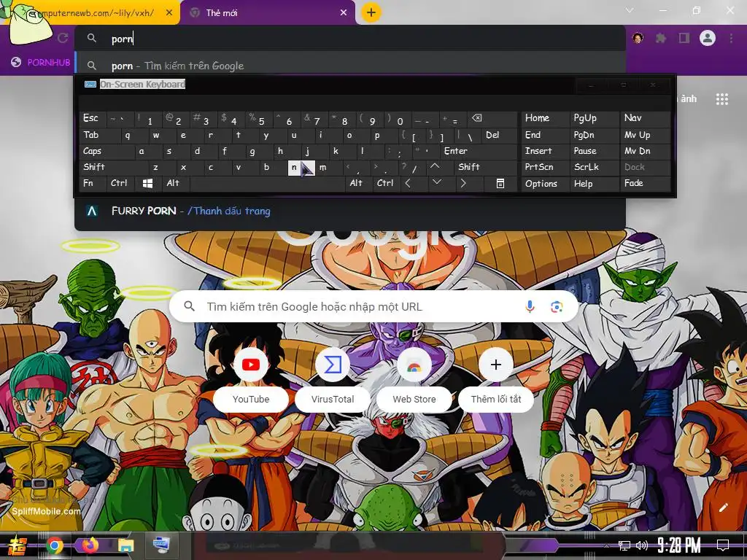The height and width of the screenshot is (560, 747).
Task: Toggle the Fn key on On-Screen Keyboard
Action: (93, 183)
